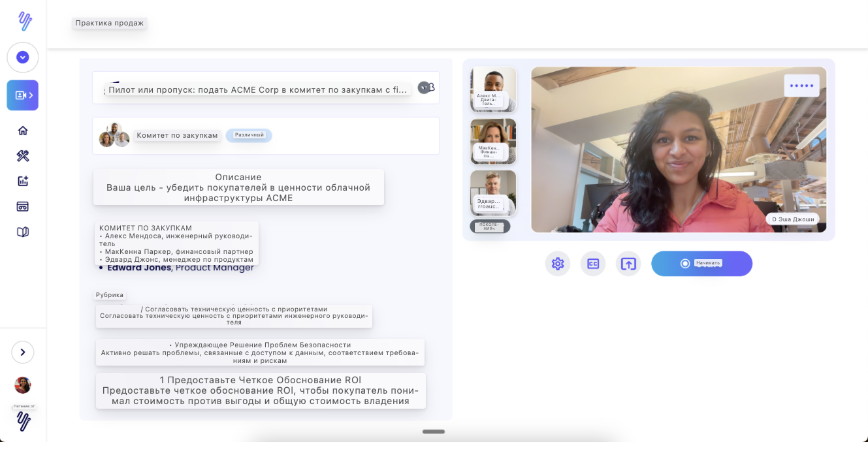Screen dimensions: 868x457
Task: Open the library book icon in sidebar
Action: 23,230
